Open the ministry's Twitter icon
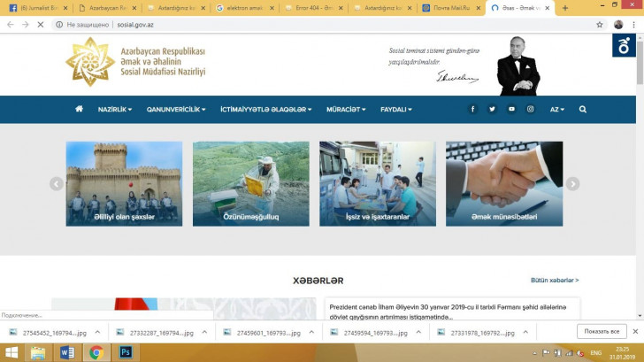The height and width of the screenshot is (362, 644). (492, 109)
